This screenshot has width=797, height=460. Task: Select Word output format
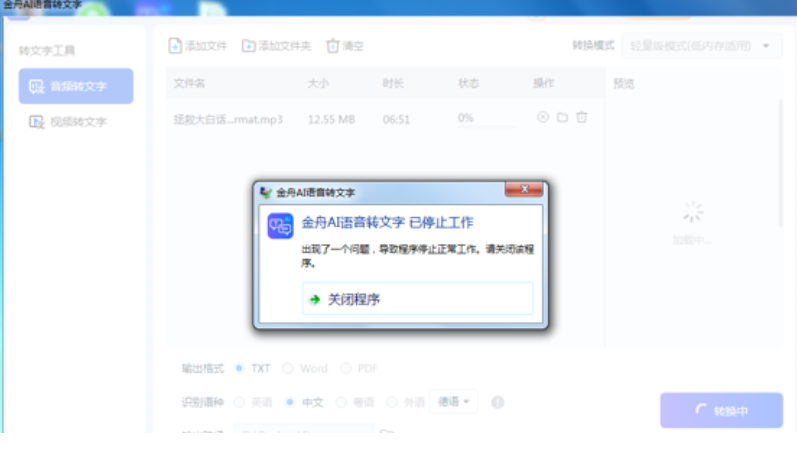(x=289, y=368)
